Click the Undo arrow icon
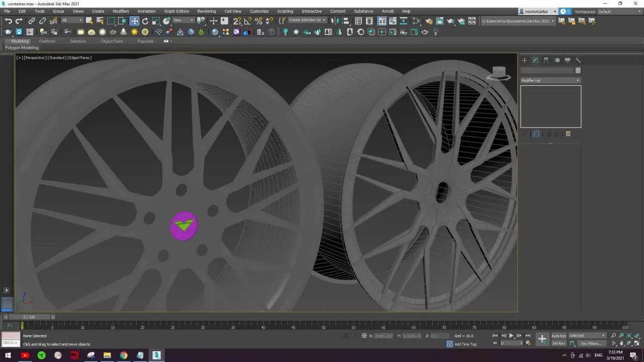Screen dimensions: 644x362 click(x=8, y=21)
